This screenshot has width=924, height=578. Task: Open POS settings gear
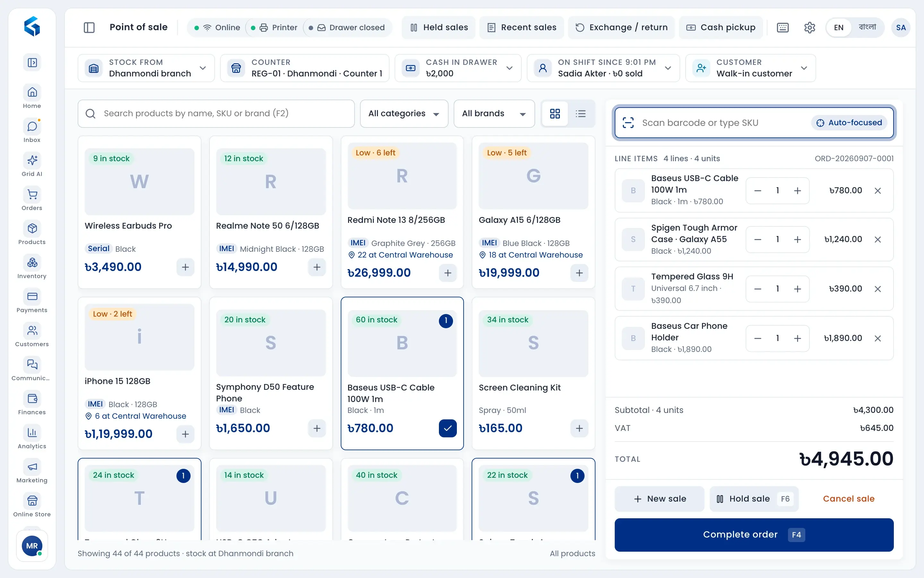(809, 28)
